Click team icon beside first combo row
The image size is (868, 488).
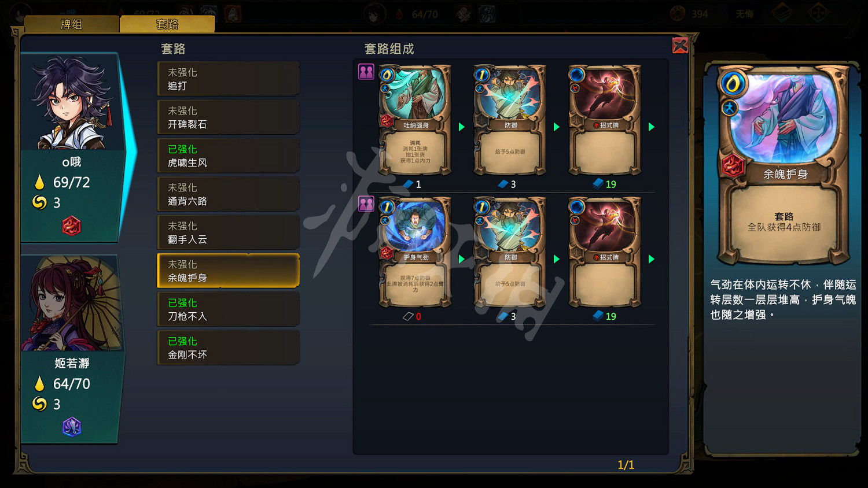point(366,72)
